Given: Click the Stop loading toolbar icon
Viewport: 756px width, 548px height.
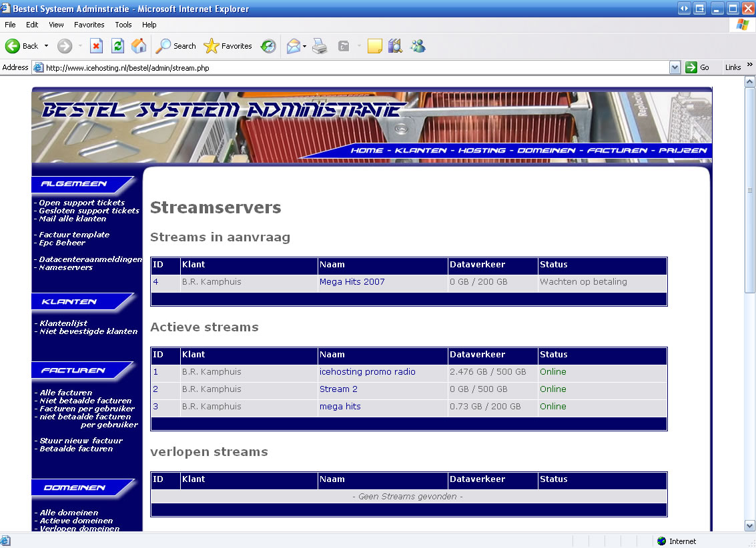Looking at the screenshot, I should pyautogui.click(x=96, y=46).
